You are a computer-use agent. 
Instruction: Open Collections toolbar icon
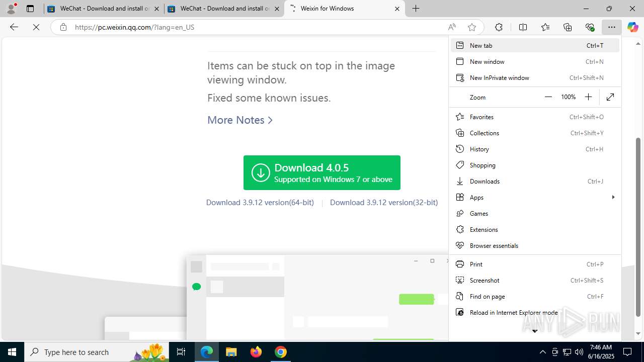pos(568,27)
